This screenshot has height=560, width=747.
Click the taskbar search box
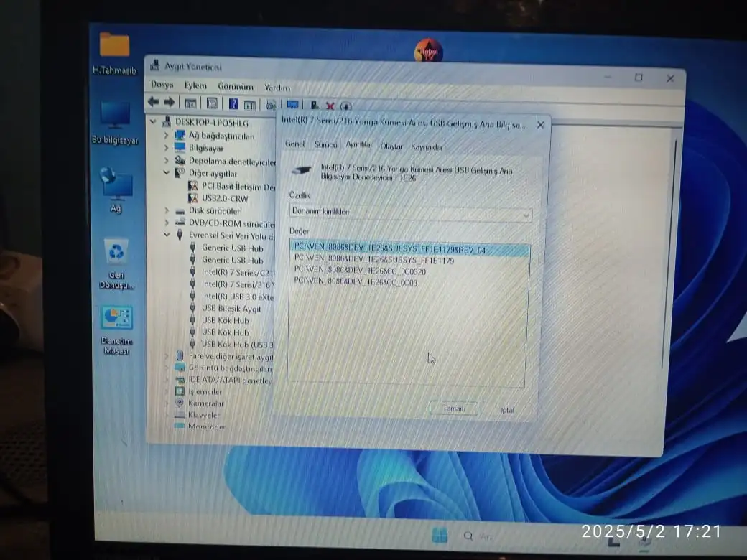pos(479,536)
